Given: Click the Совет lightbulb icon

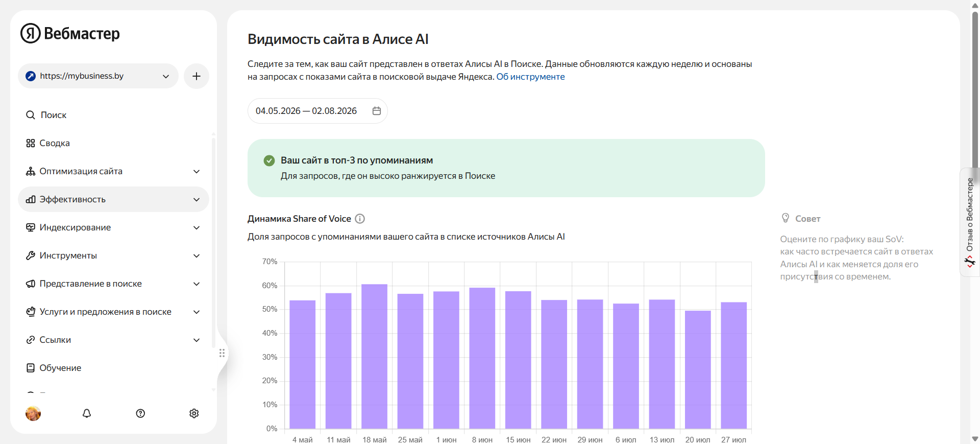Looking at the screenshot, I should (x=786, y=218).
